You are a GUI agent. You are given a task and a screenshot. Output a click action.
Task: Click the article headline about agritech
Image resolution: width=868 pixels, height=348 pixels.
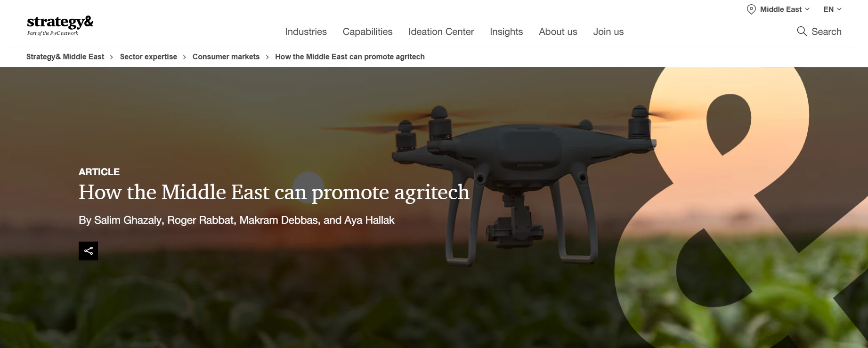(274, 192)
